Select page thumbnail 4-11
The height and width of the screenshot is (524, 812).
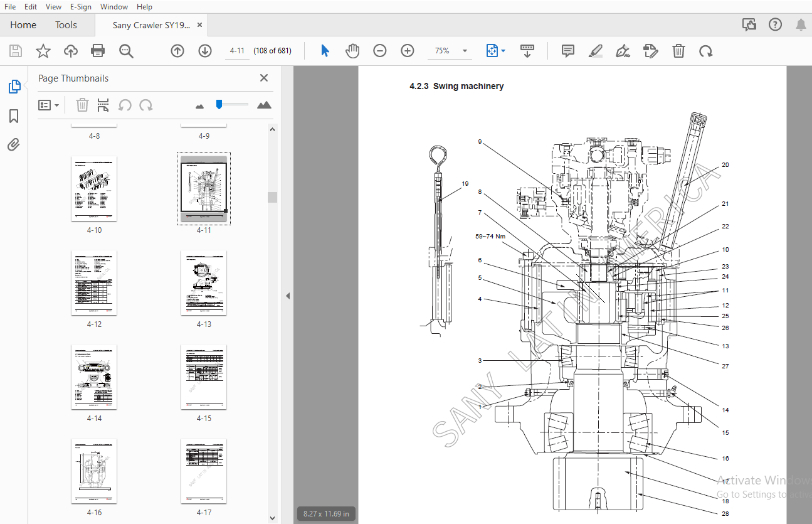204,188
